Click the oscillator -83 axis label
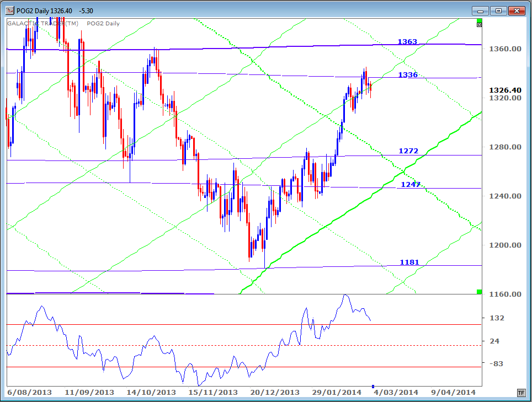 tap(496, 364)
